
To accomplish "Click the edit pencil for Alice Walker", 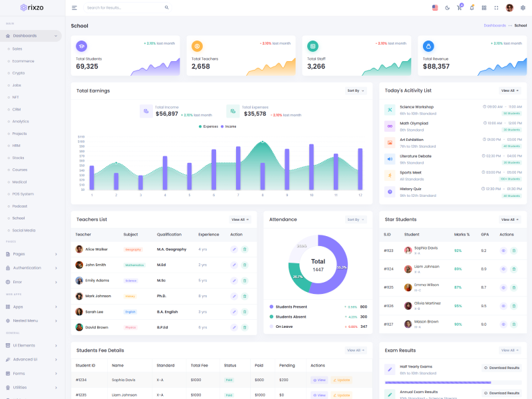I will click(234, 249).
